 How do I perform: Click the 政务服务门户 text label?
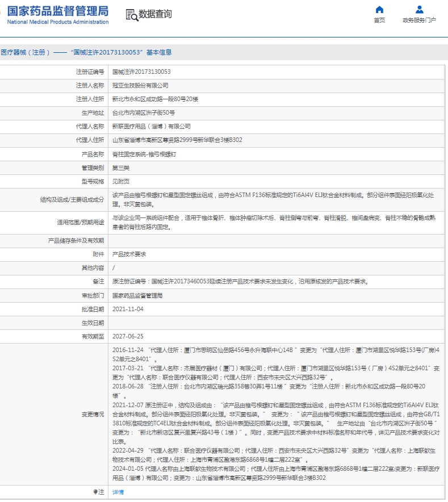419,20
